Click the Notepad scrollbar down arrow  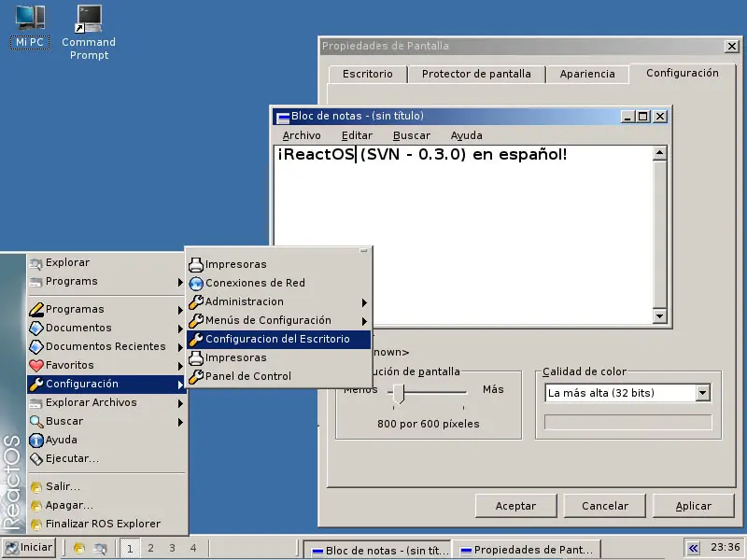[x=659, y=315]
